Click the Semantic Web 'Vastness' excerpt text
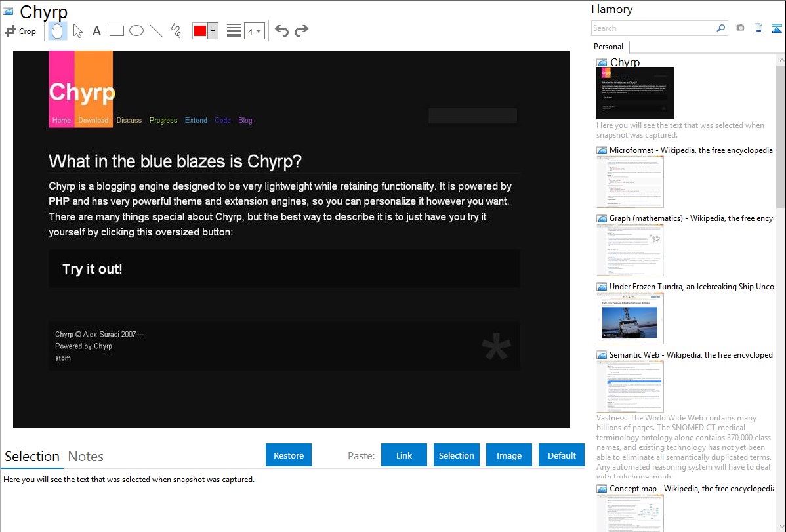This screenshot has width=786, height=532. click(684, 447)
